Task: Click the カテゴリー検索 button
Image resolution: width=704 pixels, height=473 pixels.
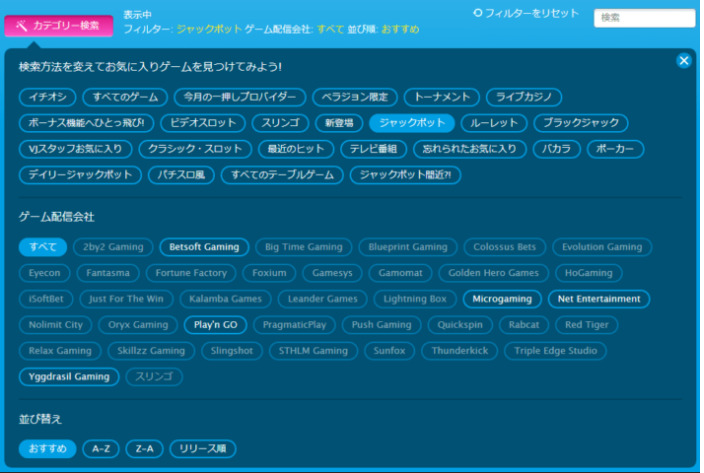Action: click(x=59, y=26)
